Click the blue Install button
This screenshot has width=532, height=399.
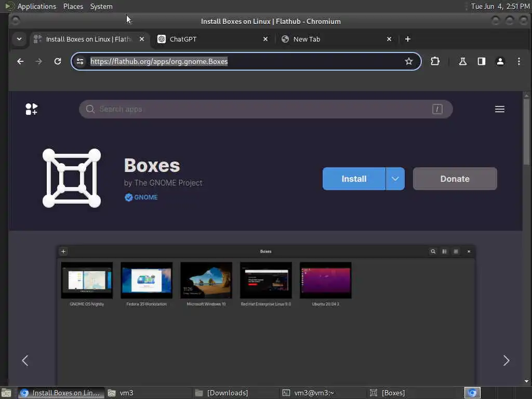point(354,179)
